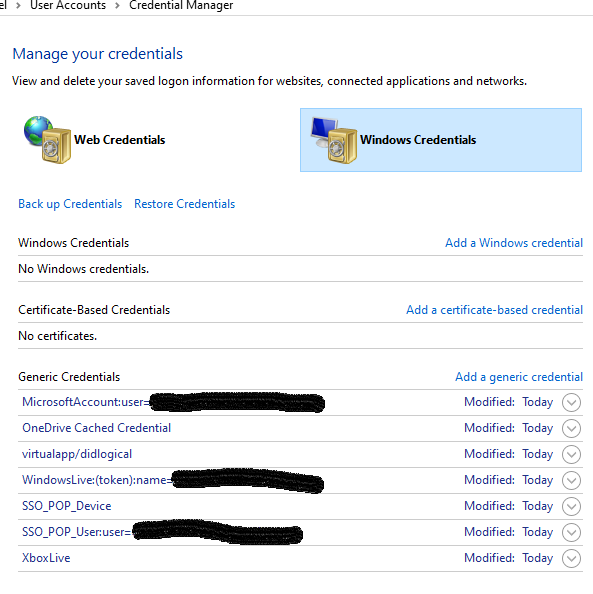Open the Restore Credentials link
Screen dimensions: 593x594
click(185, 204)
